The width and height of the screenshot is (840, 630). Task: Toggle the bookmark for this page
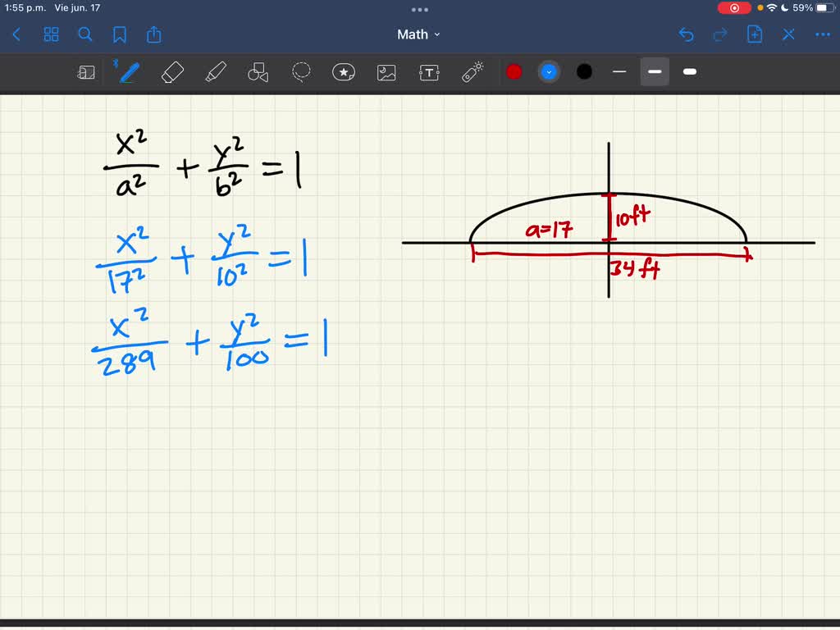tap(119, 34)
